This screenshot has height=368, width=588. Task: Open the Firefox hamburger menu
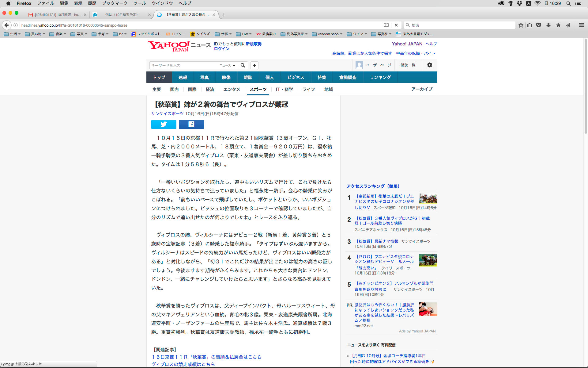[x=581, y=25]
